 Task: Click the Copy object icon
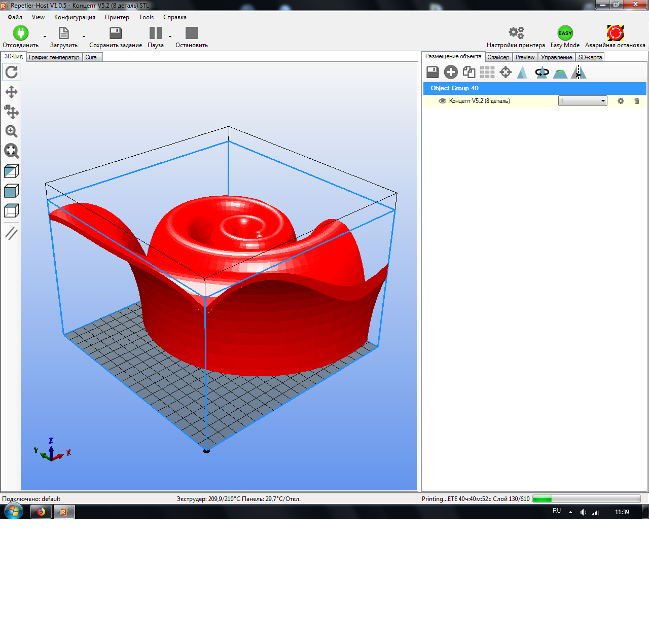(468, 72)
